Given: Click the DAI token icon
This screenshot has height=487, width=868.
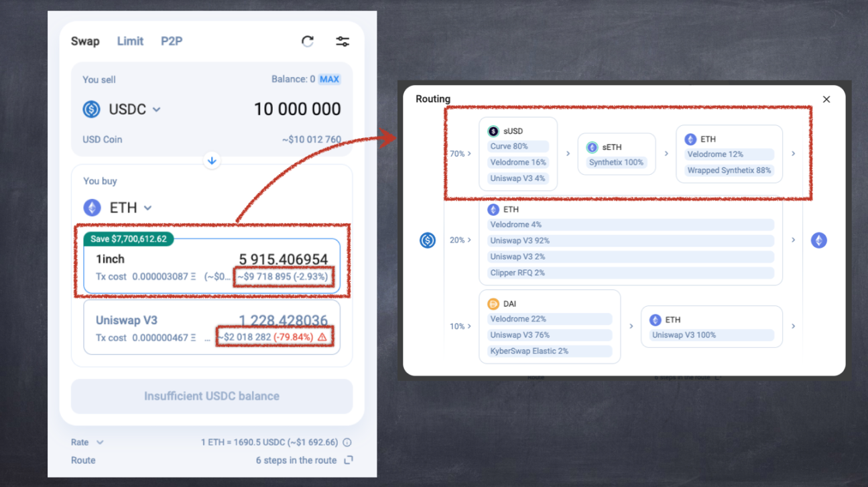Looking at the screenshot, I should 493,304.
